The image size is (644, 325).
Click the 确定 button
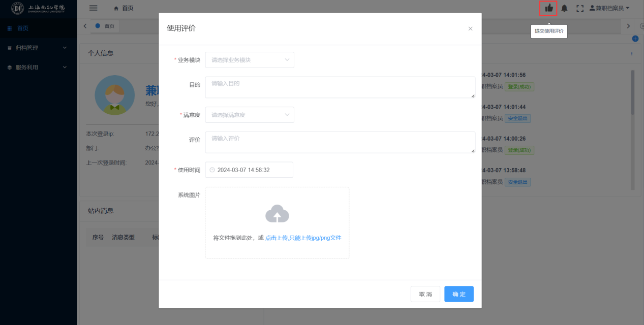458,294
